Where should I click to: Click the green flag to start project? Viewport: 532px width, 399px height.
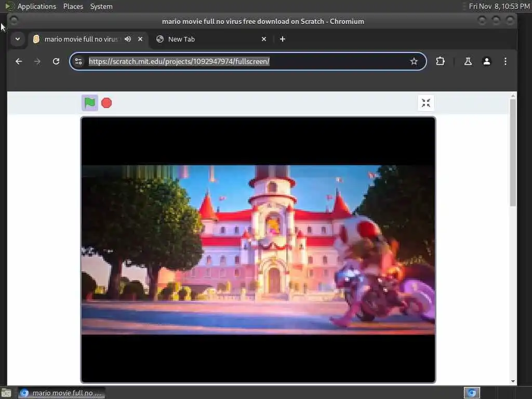(89, 103)
